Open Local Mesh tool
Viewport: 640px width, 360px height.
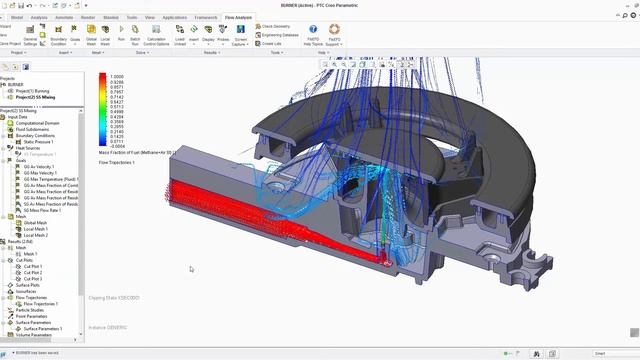pyautogui.click(x=105, y=35)
